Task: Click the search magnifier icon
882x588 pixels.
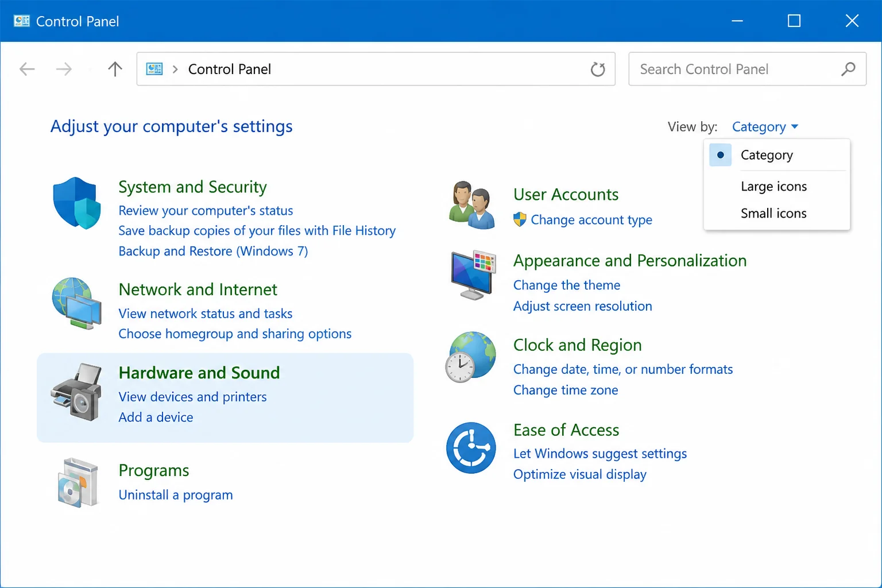Action: (848, 69)
